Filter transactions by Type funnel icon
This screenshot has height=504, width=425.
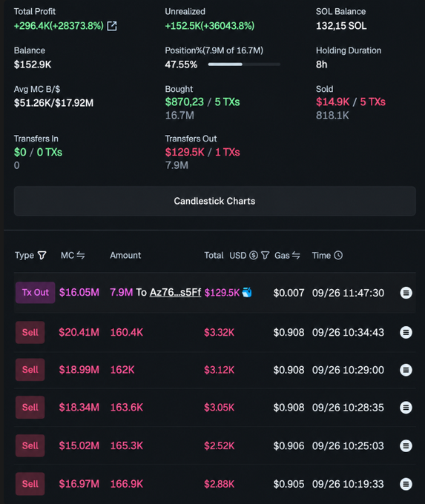[42, 256]
